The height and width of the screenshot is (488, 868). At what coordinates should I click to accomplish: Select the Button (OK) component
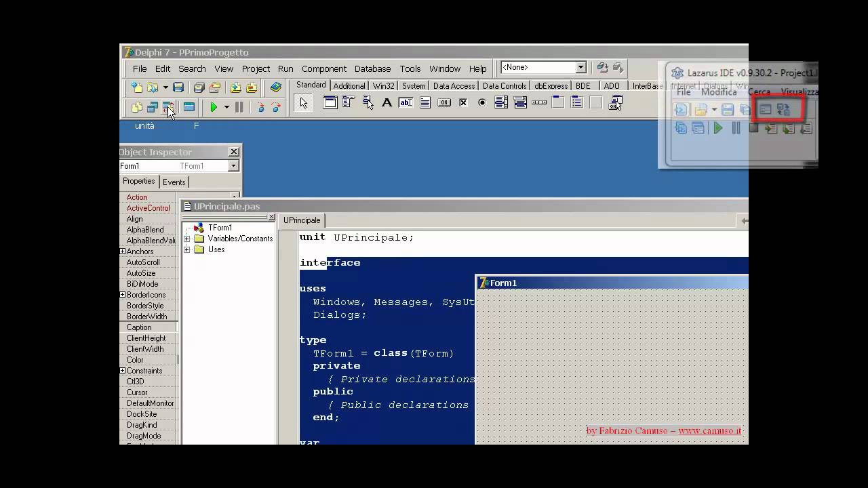(444, 103)
